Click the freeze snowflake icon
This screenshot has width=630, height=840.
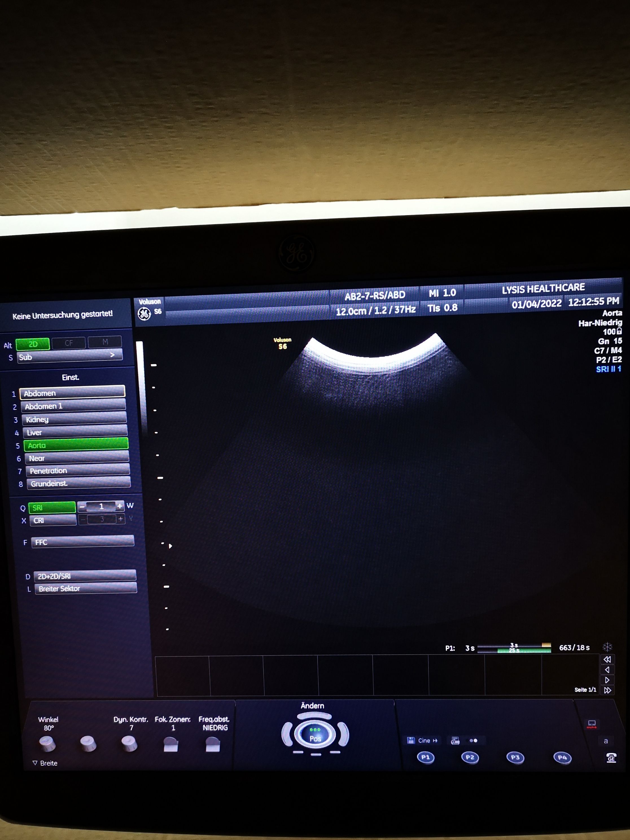[x=607, y=647]
